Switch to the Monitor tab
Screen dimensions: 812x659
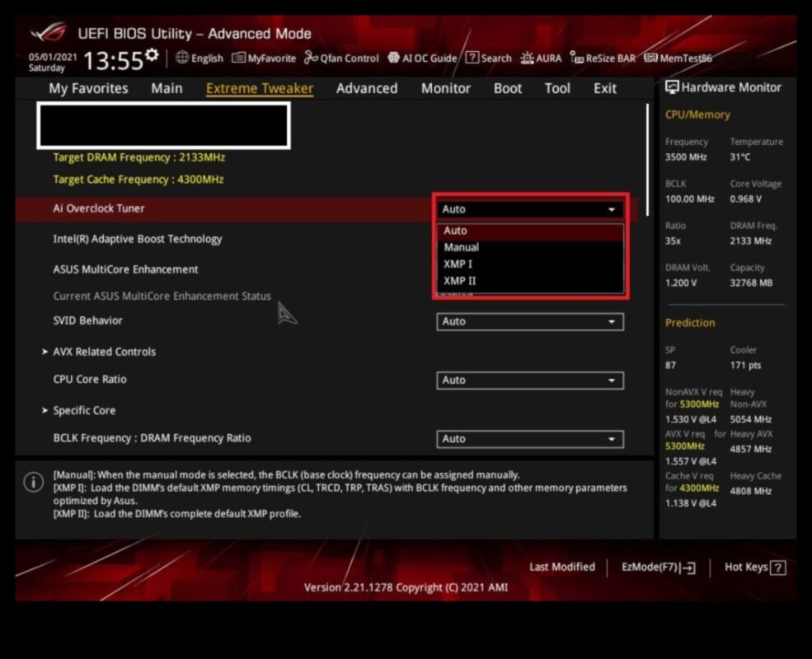(445, 88)
